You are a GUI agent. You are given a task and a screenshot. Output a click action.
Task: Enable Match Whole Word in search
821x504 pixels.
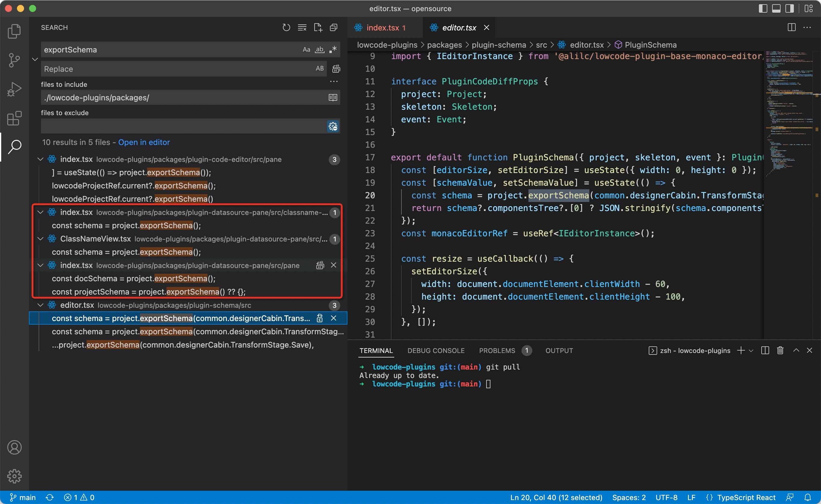point(319,49)
